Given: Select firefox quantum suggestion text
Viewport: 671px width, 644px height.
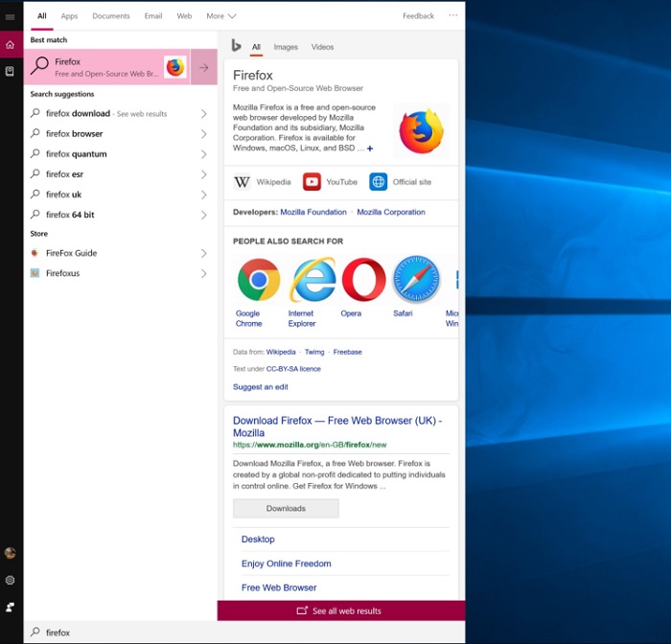Looking at the screenshot, I should pos(77,154).
